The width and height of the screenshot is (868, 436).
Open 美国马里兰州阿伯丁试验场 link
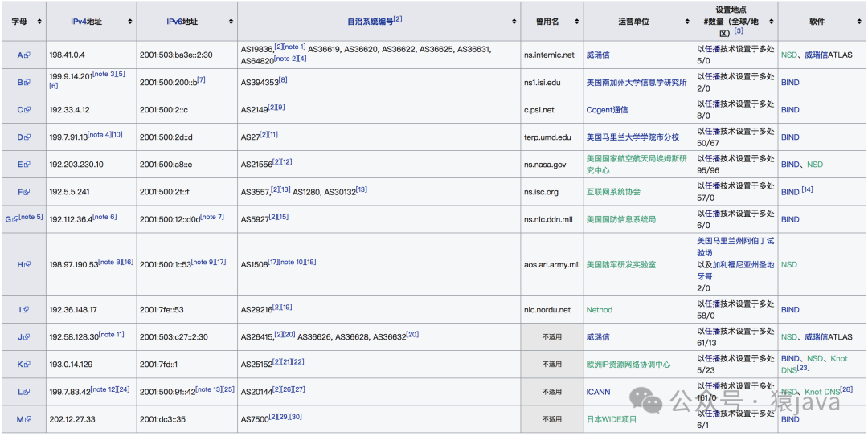(735, 247)
